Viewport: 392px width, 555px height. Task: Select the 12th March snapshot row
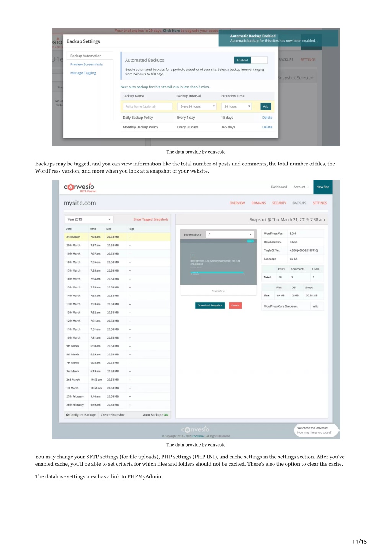pos(117,321)
